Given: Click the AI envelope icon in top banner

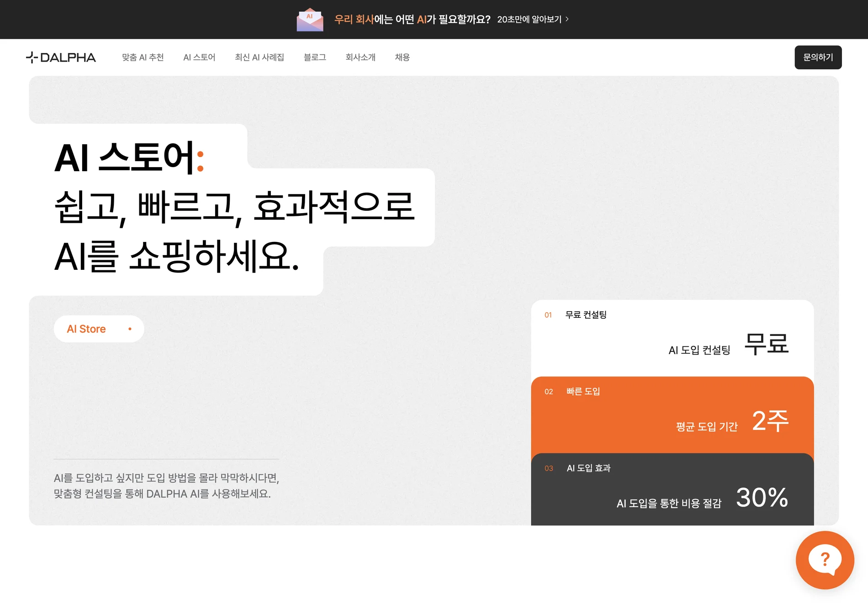Looking at the screenshot, I should click(x=310, y=20).
